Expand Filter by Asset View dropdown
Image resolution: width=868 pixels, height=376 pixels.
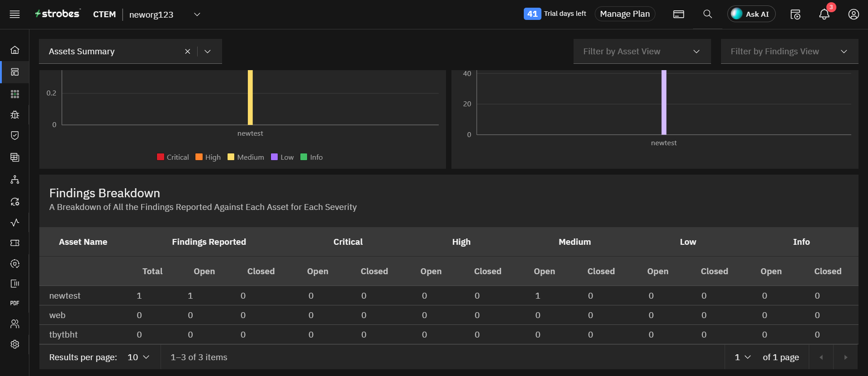(x=642, y=52)
